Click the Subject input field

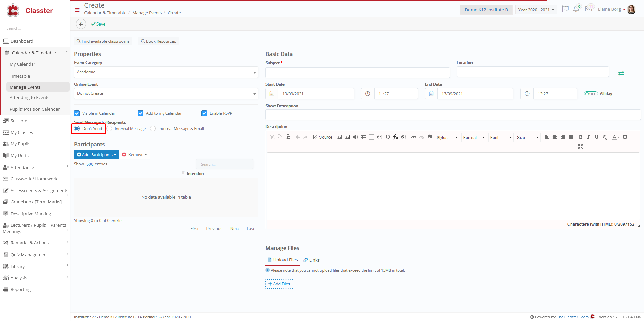click(358, 73)
